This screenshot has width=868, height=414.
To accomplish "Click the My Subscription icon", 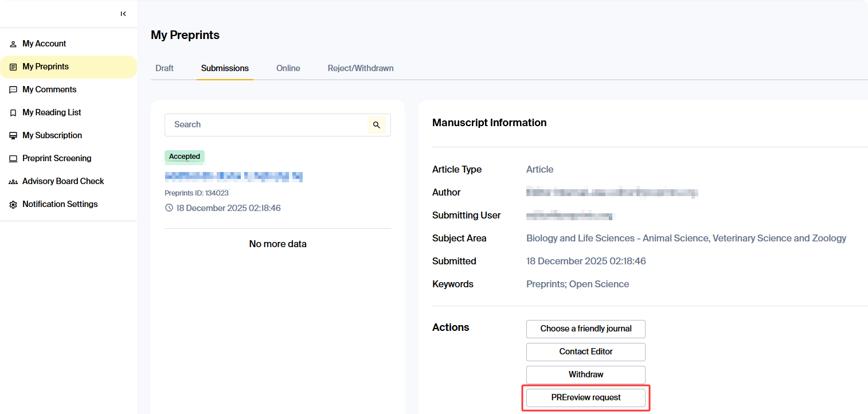I will [x=13, y=136].
